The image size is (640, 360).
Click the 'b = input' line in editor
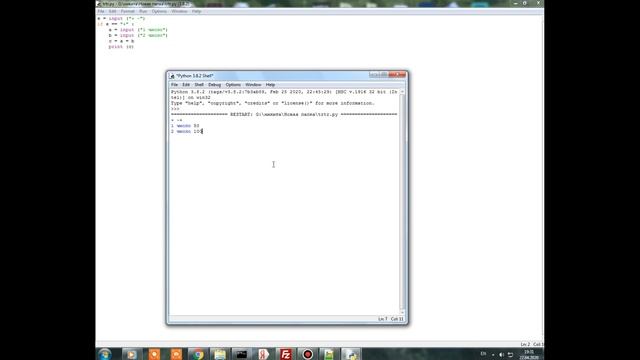[x=138, y=36]
